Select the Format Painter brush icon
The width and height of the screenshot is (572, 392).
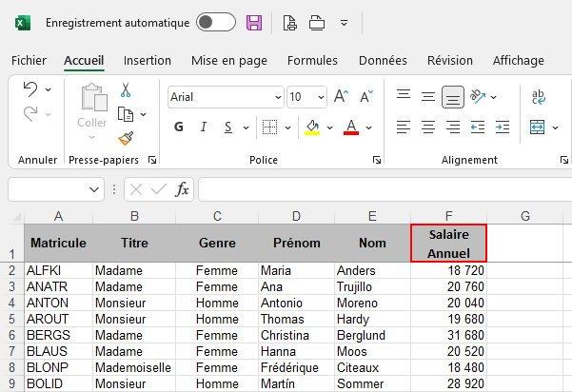click(x=125, y=139)
